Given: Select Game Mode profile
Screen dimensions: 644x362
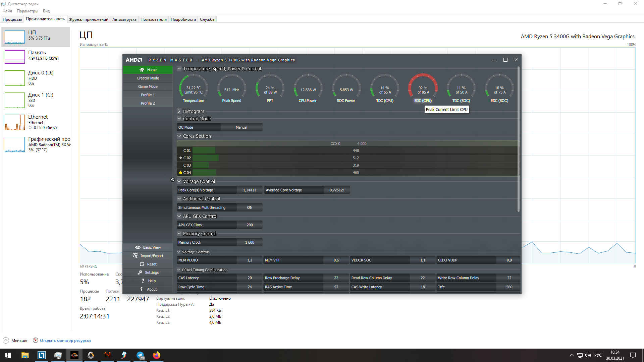Looking at the screenshot, I should [148, 86].
